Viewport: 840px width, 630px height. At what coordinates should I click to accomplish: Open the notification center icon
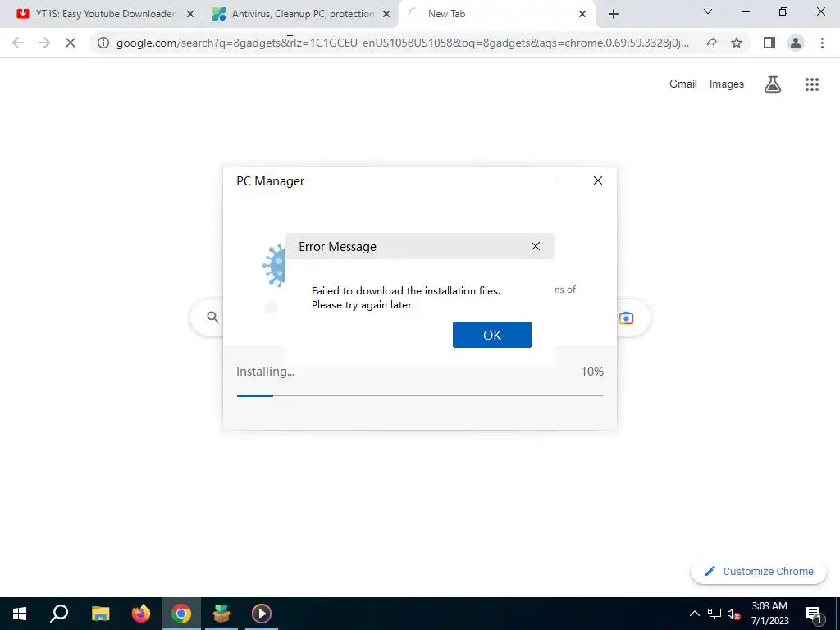pos(814,614)
